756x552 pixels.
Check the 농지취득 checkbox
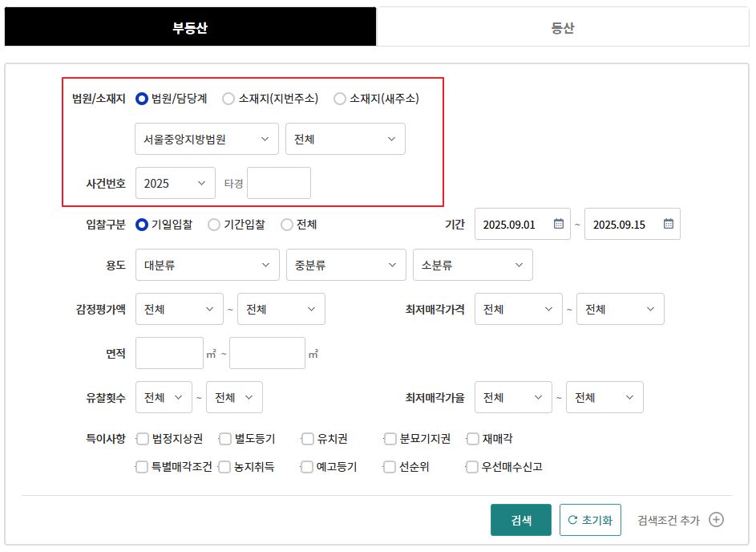(224, 467)
